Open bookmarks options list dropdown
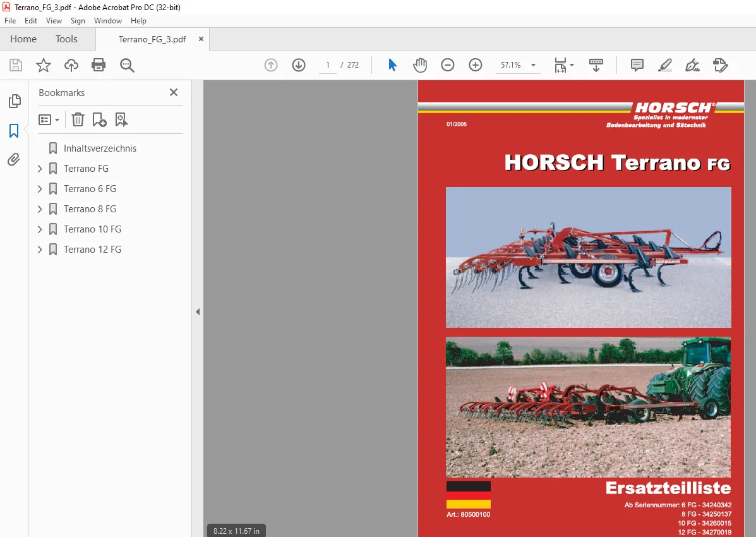Screen dimensions: 756x537 point(49,119)
